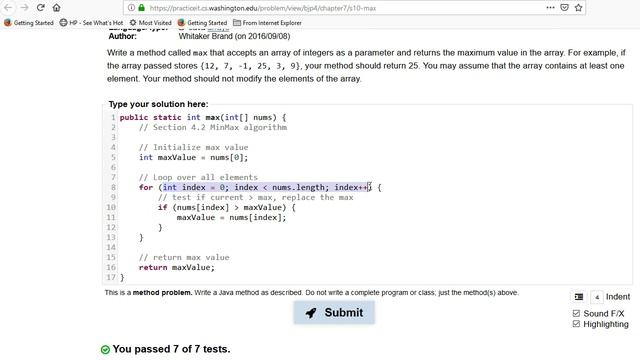Screen dimensions: 640x360
Task: Click the for loop line in editor
Action: (x=260, y=187)
